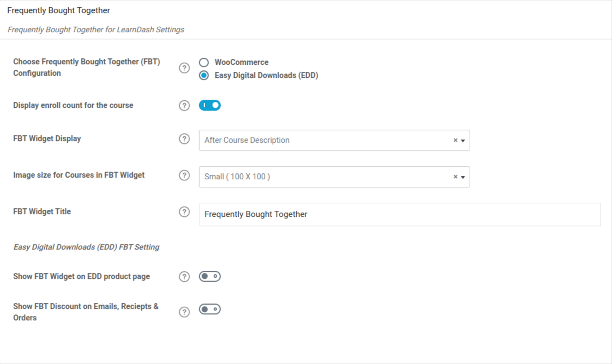The height and width of the screenshot is (364, 612).
Task: Clear the After Course Description selection
Action: 455,141
